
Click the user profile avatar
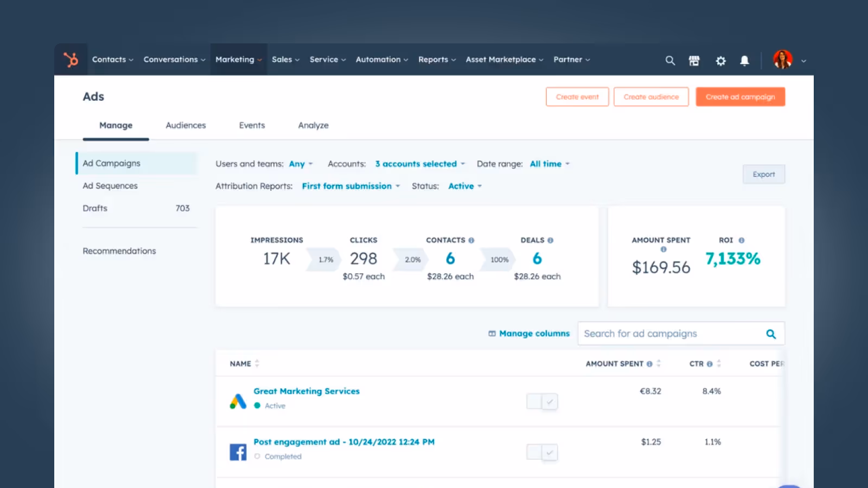[782, 60]
